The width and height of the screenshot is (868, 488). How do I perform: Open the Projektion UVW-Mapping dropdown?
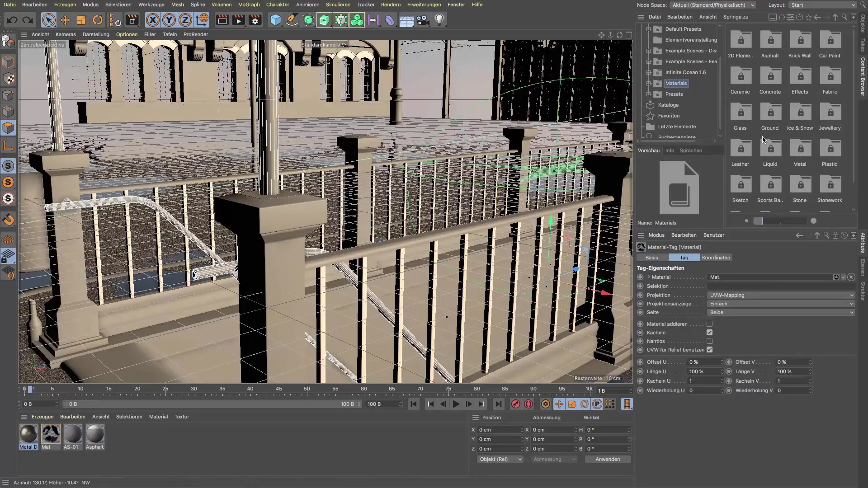coord(781,295)
